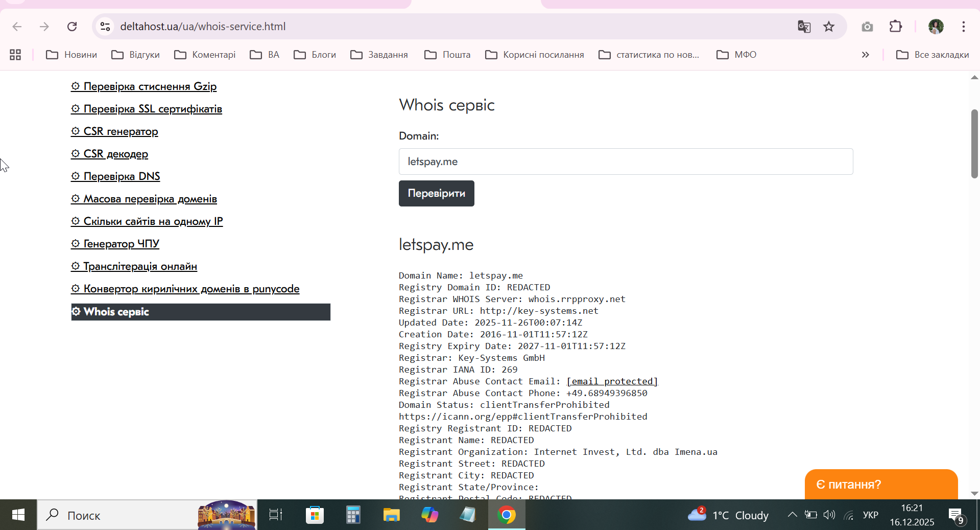Open site information icon in address bar
This screenshot has width=980, height=530.
coord(105,27)
